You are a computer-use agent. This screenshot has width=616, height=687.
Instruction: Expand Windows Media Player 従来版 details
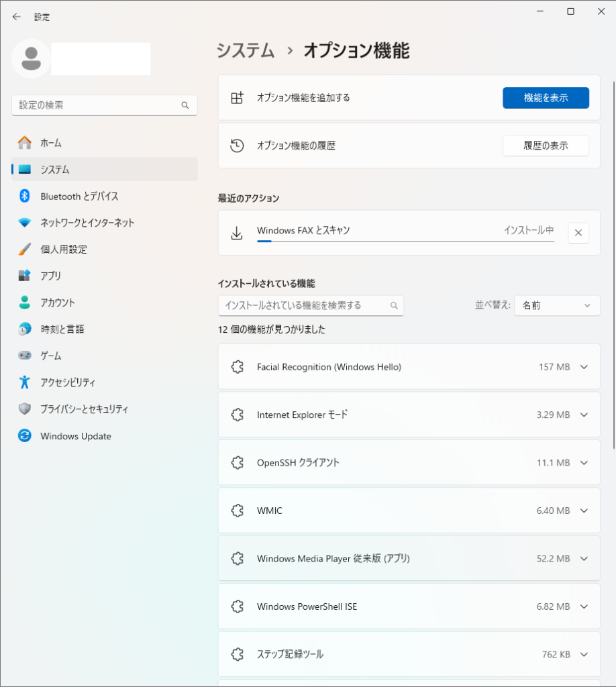pos(584,559)
